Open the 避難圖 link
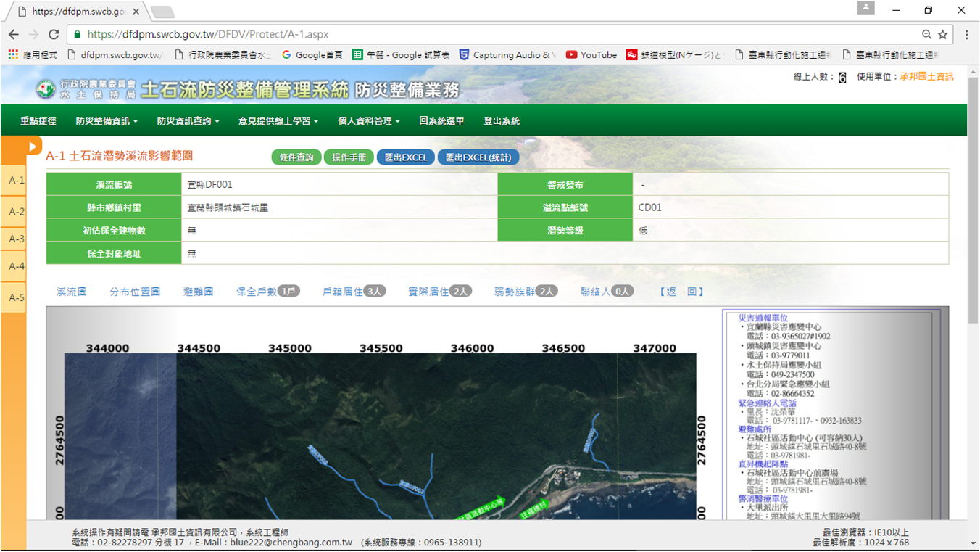The height and width of the screenshot is (552, 980). click(x=198, y=292)
